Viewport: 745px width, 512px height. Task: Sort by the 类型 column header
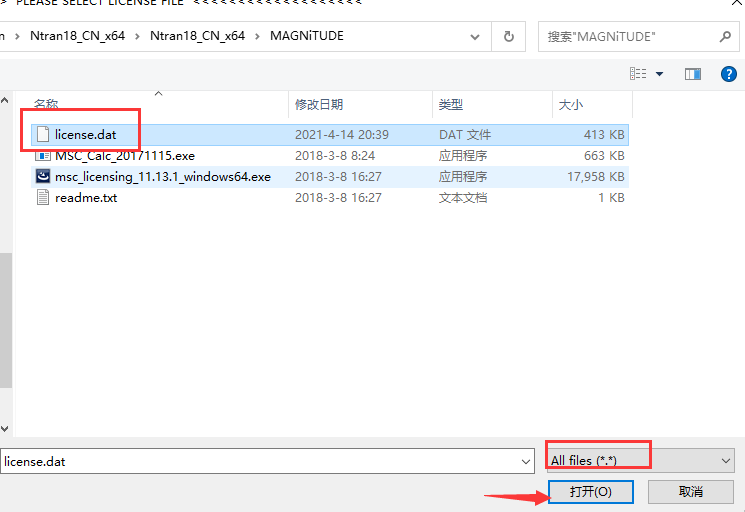point(450,104)
